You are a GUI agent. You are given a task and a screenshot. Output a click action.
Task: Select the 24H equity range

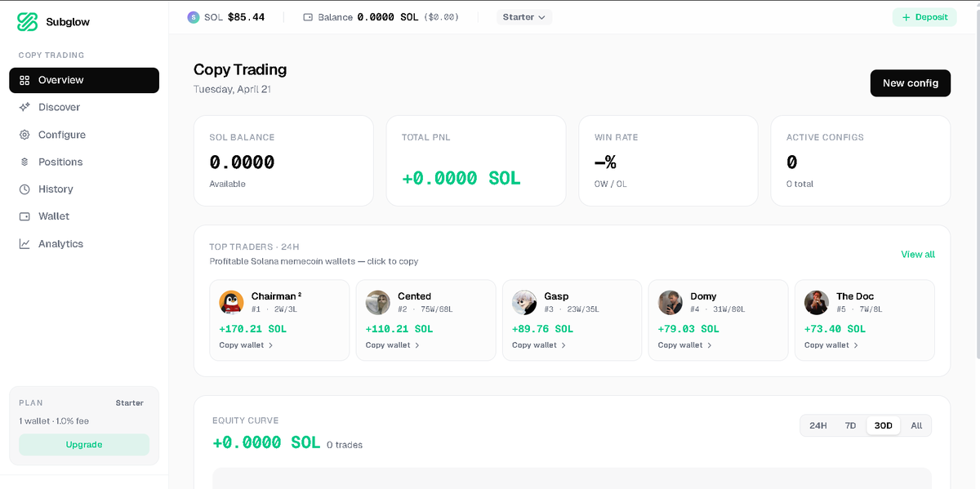click(818, 425)
